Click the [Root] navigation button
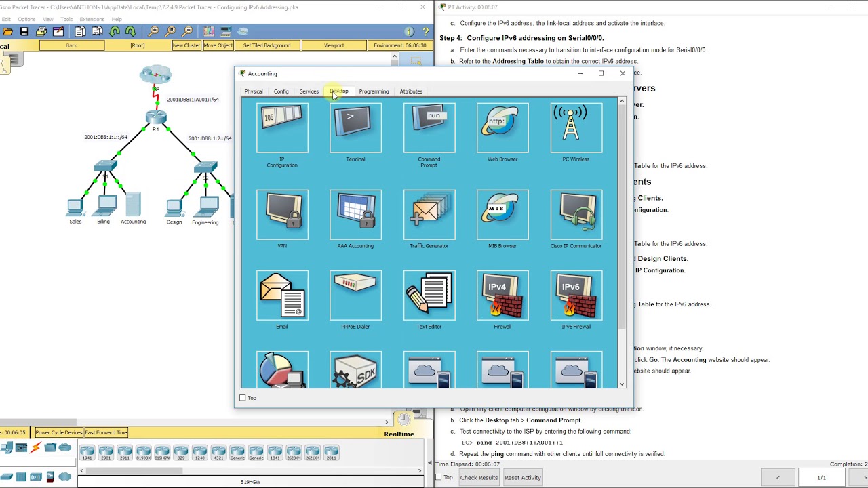The image size is (868, 488). tap(138, 45)
